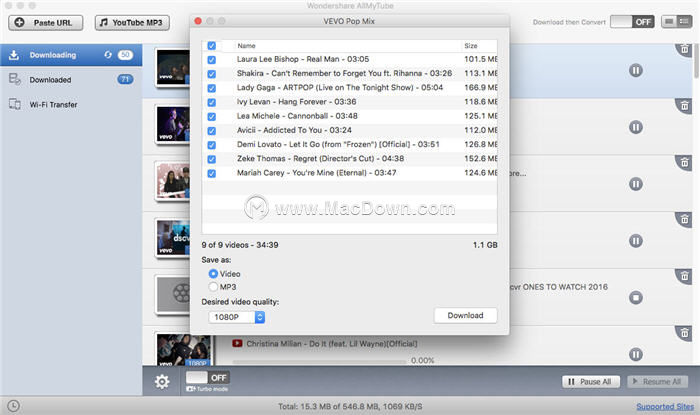Click the Resume All button
This screenshot has width=700, height=415.
(657, 382)
